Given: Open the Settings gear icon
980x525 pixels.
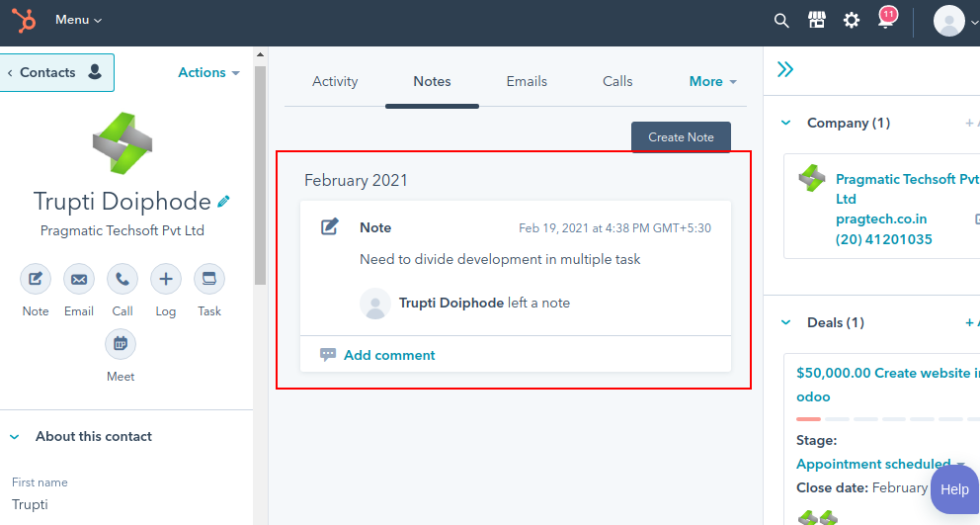Looking at the screenshot, I should 852,21.
